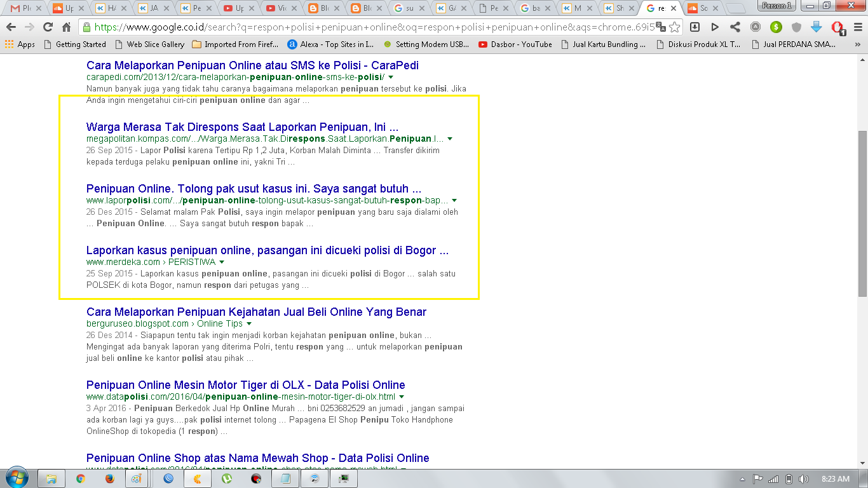Close the active Google search tab
This screenshot has height=488, width=868.
pos(673,8)
